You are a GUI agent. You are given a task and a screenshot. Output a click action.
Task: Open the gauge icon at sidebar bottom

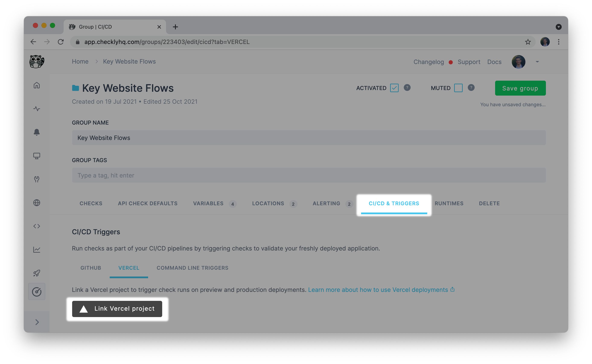coord(36,291)
